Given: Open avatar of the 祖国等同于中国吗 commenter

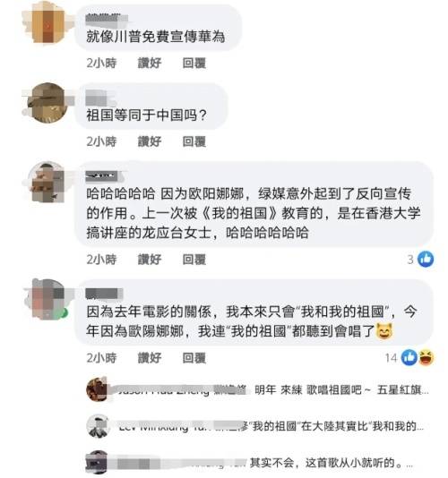Looking at the screenshot, I should (x=47, y=103).
